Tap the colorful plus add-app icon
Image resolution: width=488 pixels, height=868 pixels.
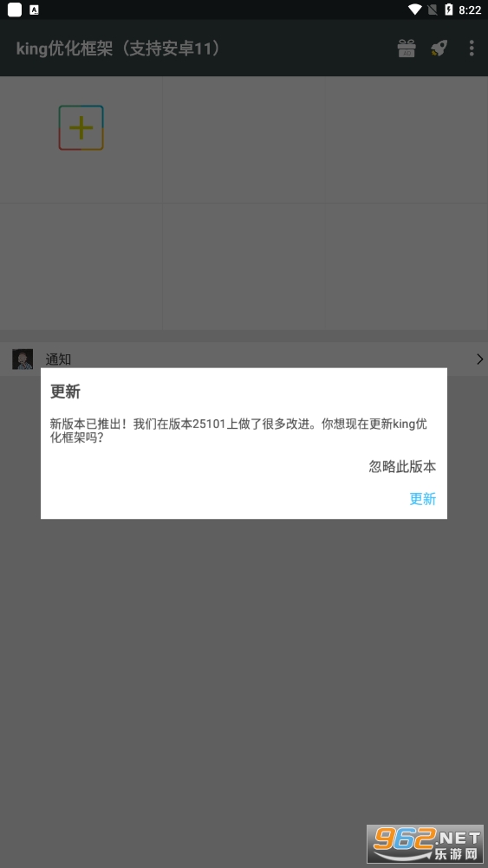(x=81, y=128)
